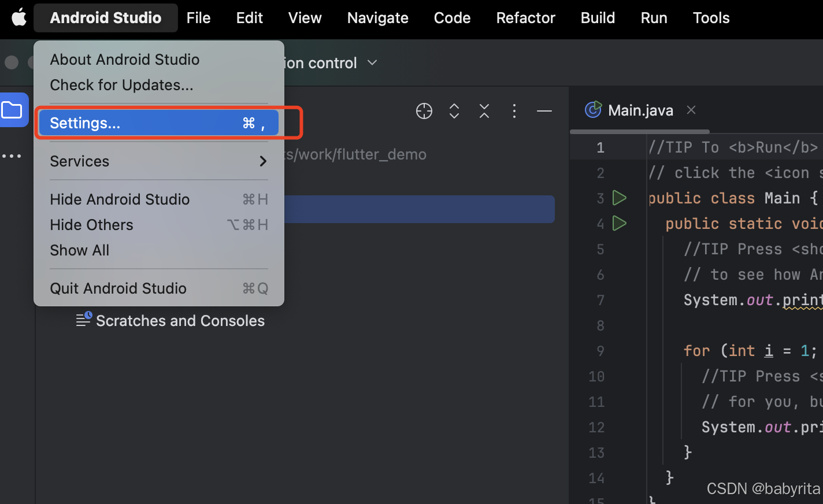The height and width of the screenshot is (504, 823).
Task: Click line number 1 in gutter
Action: pos(600,147)
